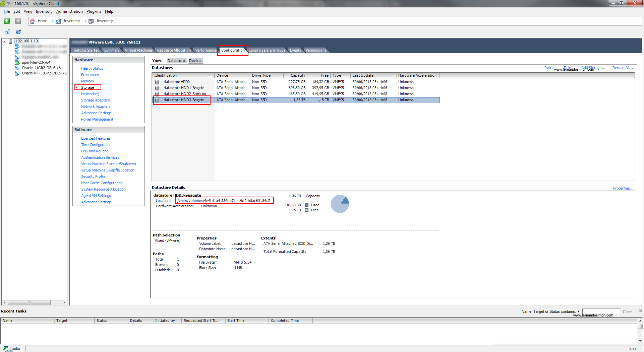The width and height of the screenshot is (644, 352).
Task: Switch to Local Users & Groups tab
Action: (267, 51)
